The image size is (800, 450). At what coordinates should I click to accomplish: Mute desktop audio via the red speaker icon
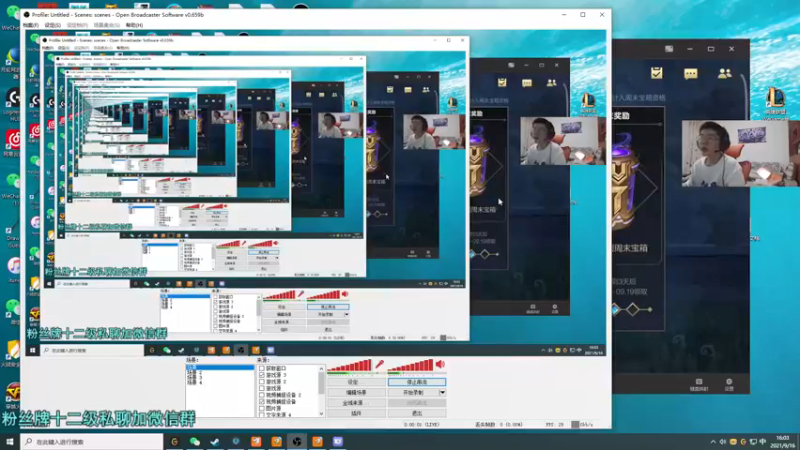tap(440, 364)
